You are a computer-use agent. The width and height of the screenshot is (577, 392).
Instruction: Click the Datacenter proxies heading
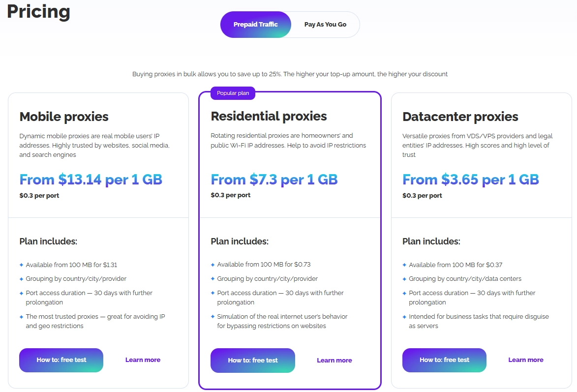(460, 117)
